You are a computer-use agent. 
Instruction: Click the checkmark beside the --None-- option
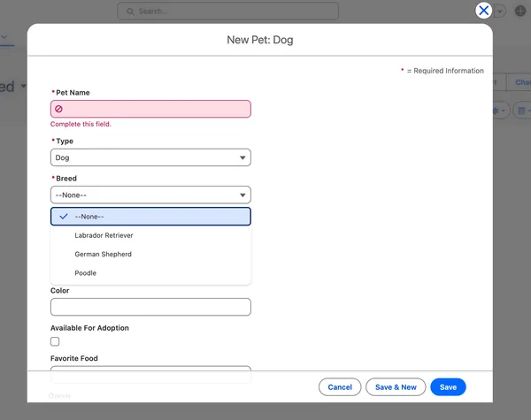tap(64, 217)
